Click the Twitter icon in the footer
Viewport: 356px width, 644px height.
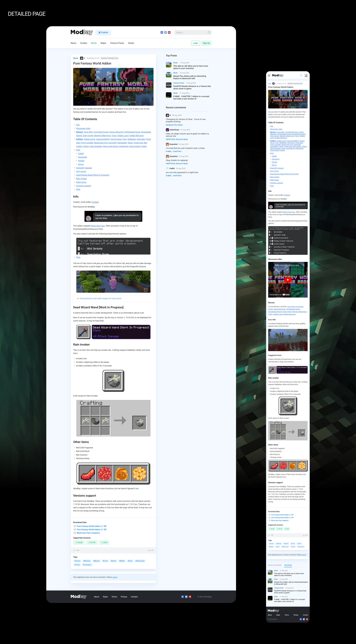pyautogui.click(x=186, y=597)
